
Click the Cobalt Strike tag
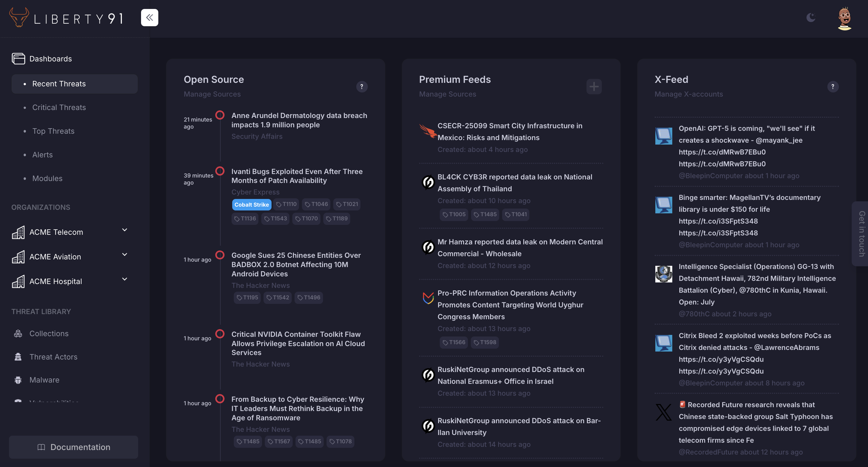coord(251,204)
